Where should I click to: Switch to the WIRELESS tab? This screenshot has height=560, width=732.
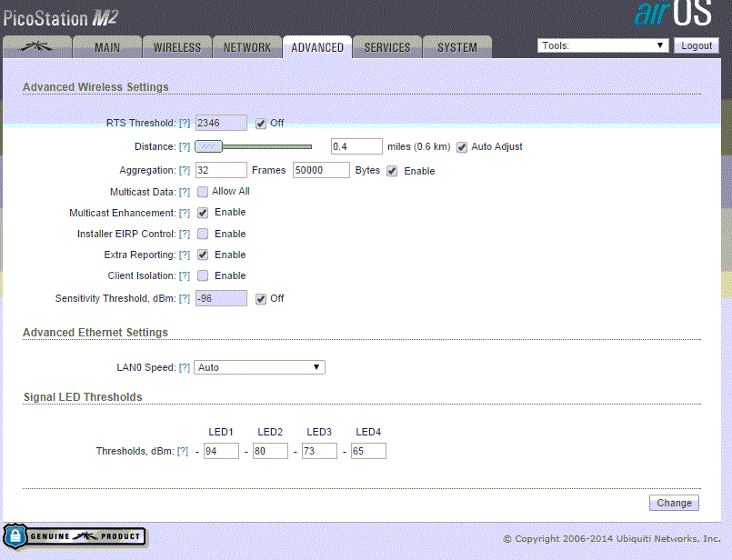[177, 47]
